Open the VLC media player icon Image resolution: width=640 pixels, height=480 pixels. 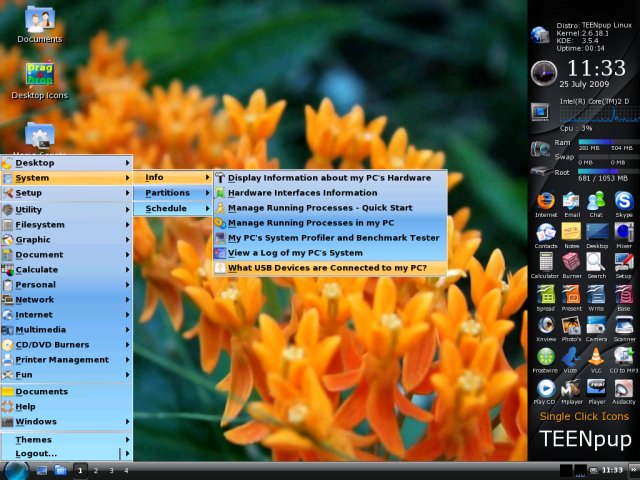[597, 356]
